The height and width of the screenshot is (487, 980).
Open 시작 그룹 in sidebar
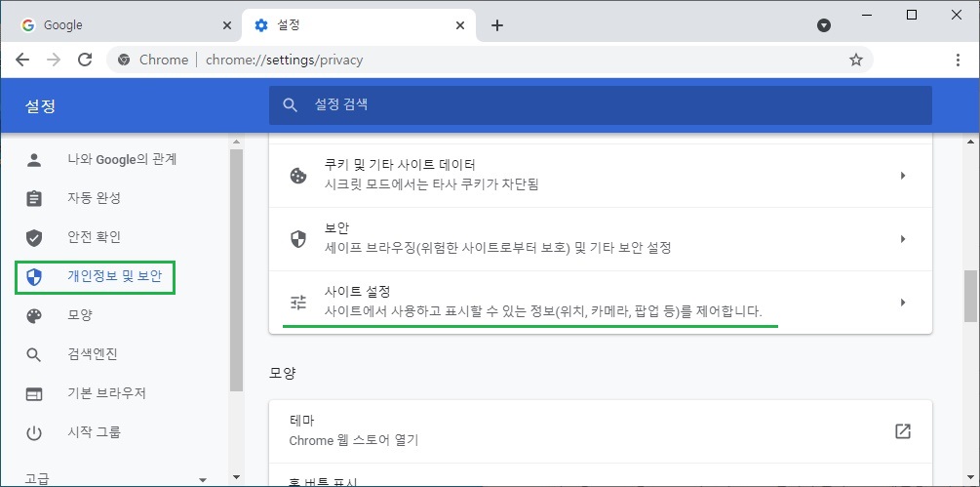94,432
